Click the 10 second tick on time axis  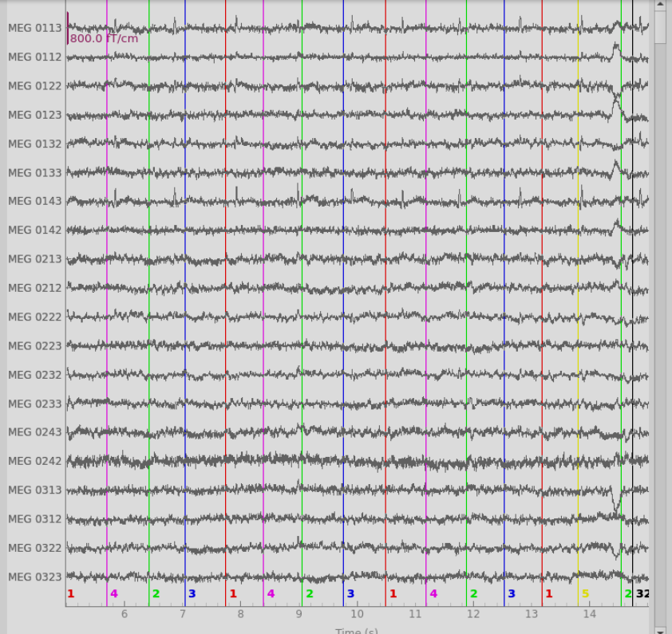(x=357, y=614)
